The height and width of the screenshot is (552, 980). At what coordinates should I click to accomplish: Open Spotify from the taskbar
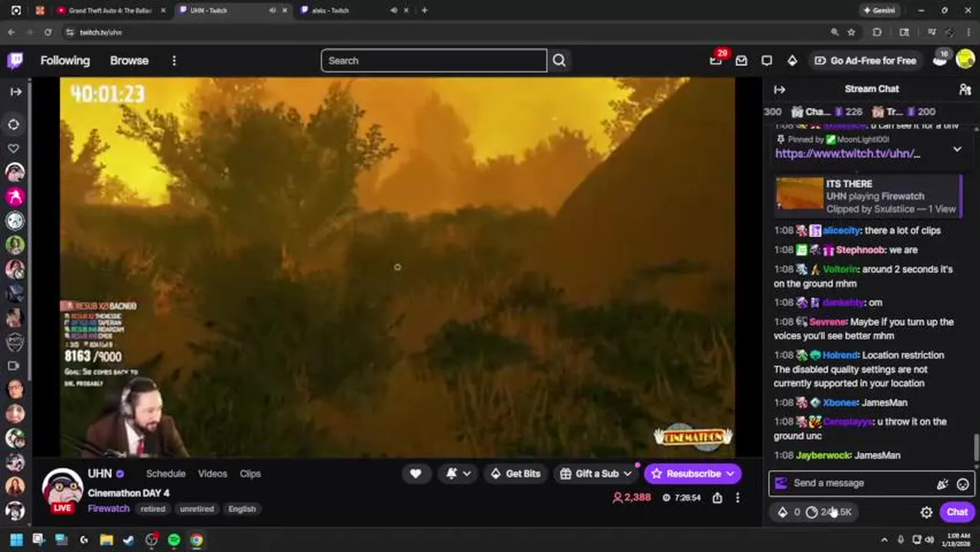click(x=174, y=540)
